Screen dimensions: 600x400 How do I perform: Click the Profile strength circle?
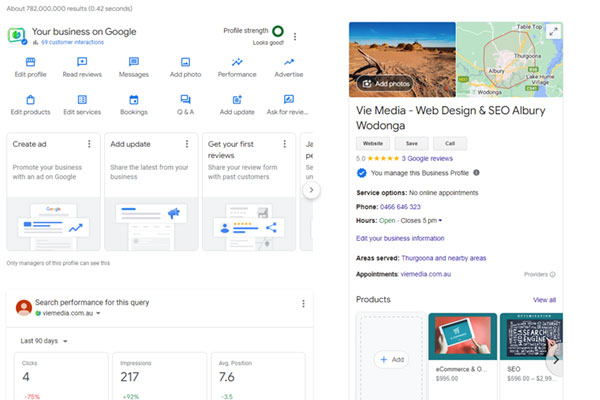click(278, 31)
